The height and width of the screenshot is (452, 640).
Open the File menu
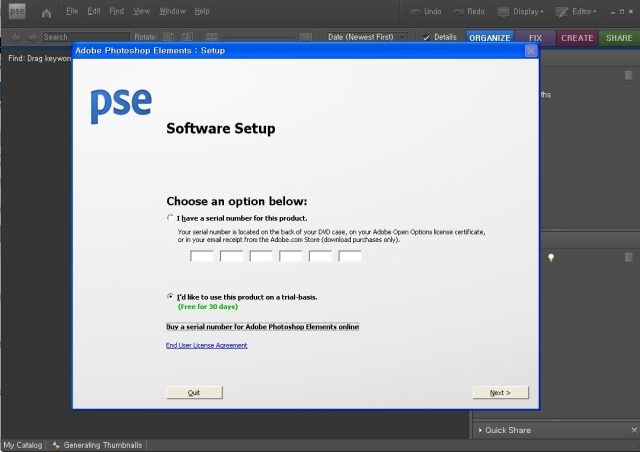pos(72,11)
